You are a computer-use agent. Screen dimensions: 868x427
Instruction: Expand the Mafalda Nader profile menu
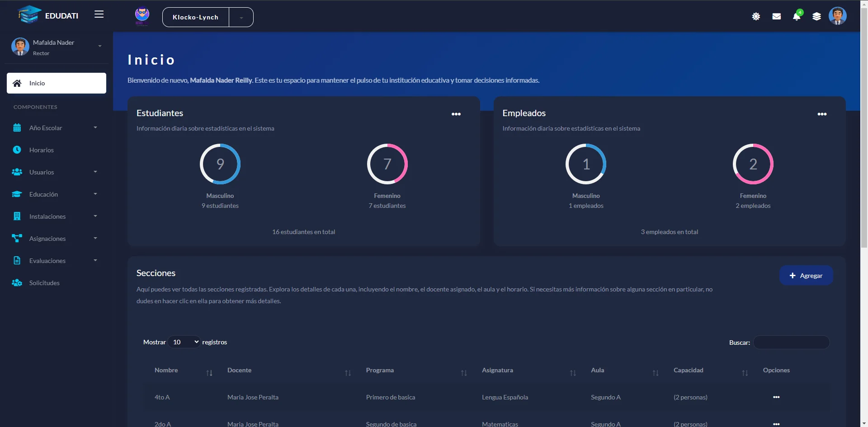(x=99, y=46)
